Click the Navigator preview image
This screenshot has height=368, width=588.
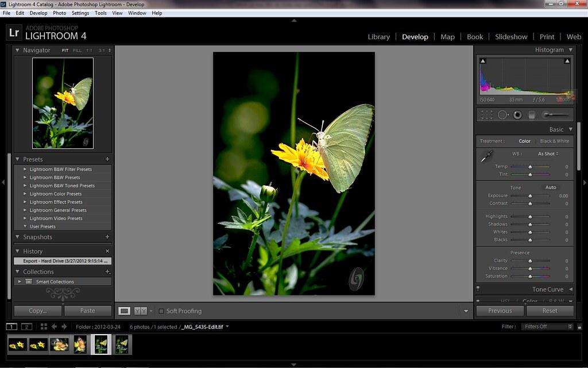pyautogui.click(x=63, y=103)
